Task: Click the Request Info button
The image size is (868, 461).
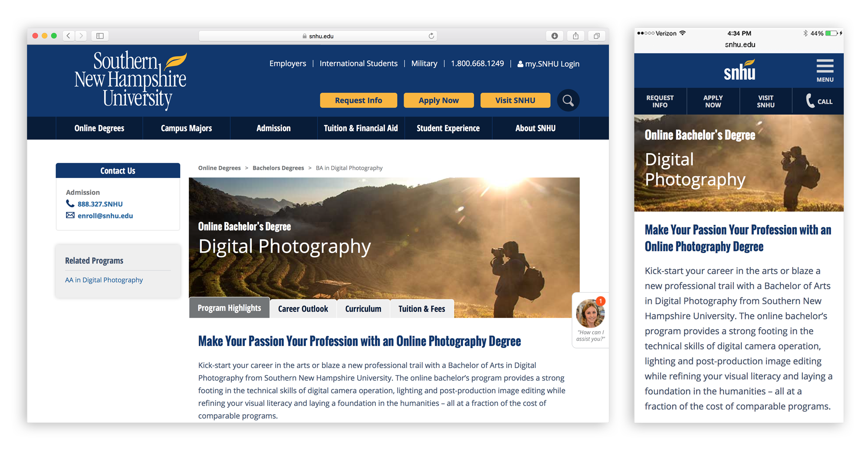Action: pos(358,100)
